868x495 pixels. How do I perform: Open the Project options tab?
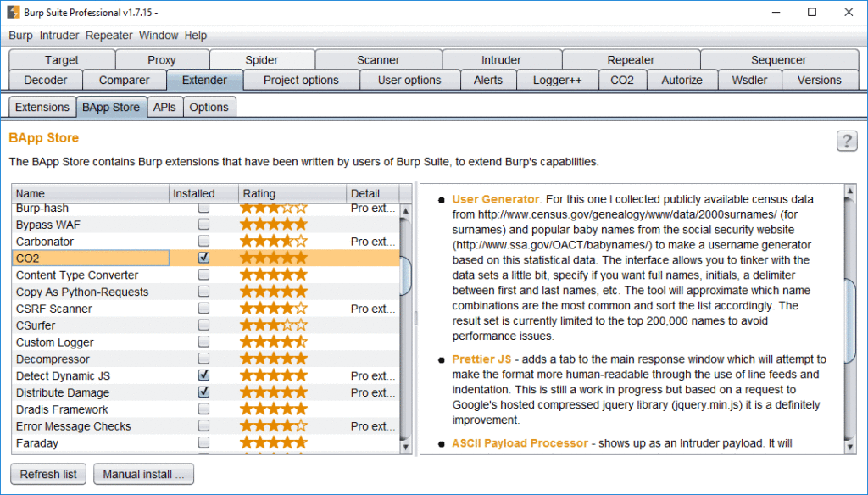[301, 80]
